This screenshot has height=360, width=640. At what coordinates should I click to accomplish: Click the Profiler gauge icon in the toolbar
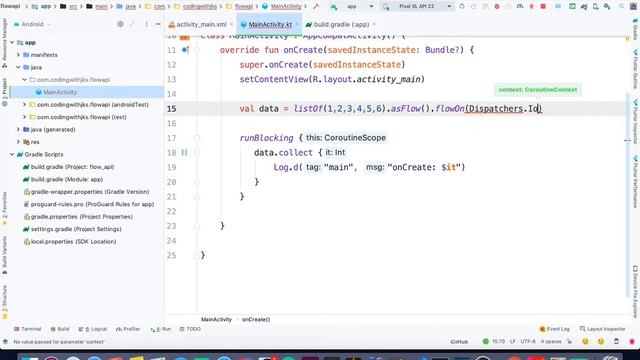pos(520,7)
